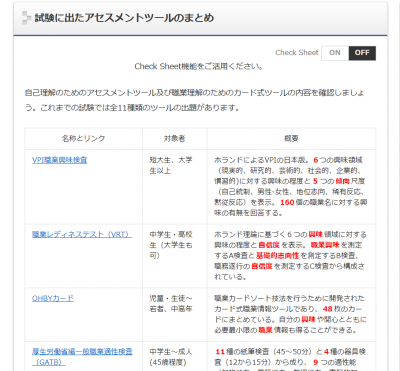Switch Check Sheet to OFF
Screen dimensions: 400x371
(x=362, y=53)
